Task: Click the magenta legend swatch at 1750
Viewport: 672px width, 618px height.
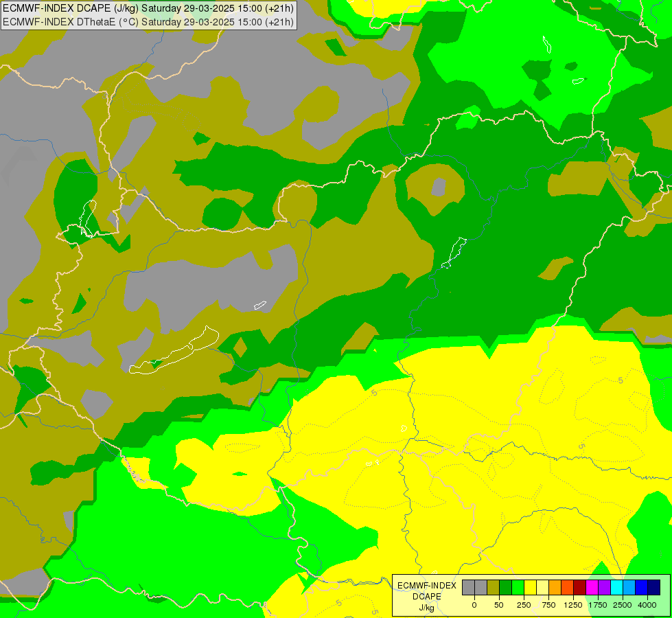Action: click(592, 587)
